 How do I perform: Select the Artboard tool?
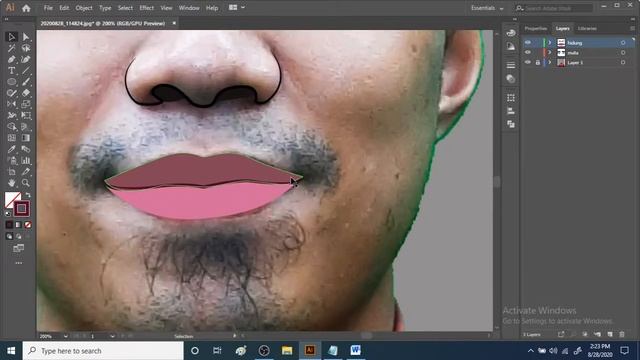(11, 171)
